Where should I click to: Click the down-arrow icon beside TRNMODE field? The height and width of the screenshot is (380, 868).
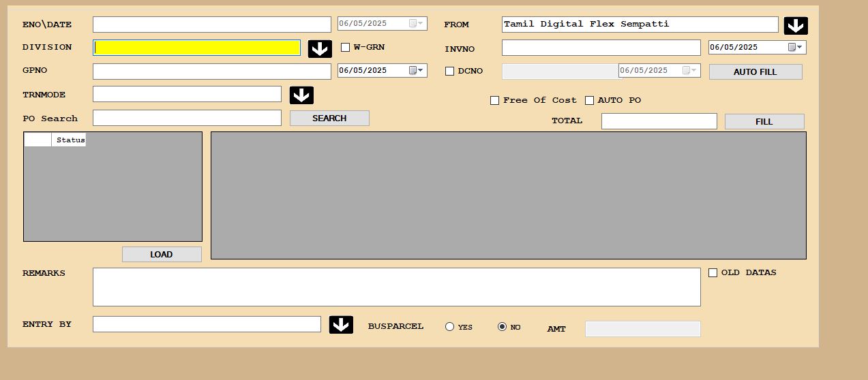(301, 95)
